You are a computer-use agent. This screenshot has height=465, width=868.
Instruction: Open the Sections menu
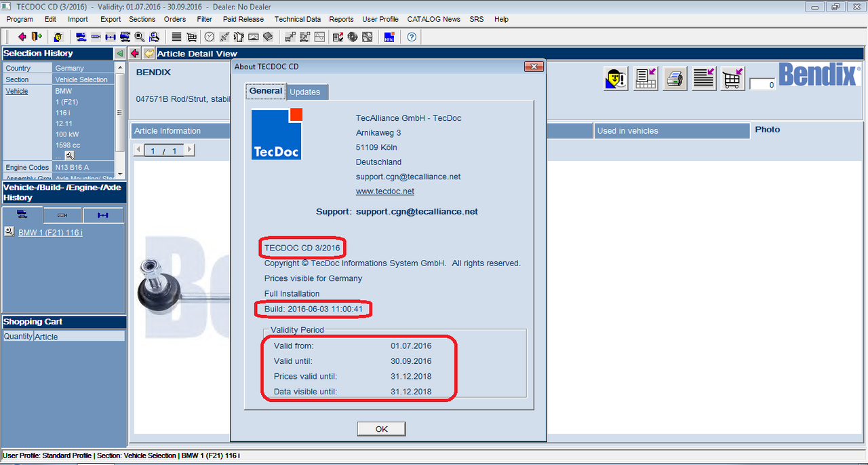click(142, 19)
